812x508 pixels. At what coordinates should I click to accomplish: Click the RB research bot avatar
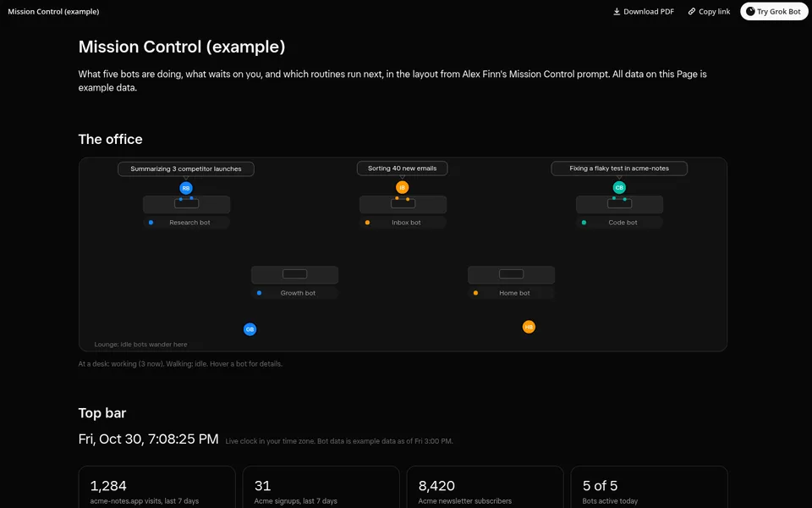[186, 188]
